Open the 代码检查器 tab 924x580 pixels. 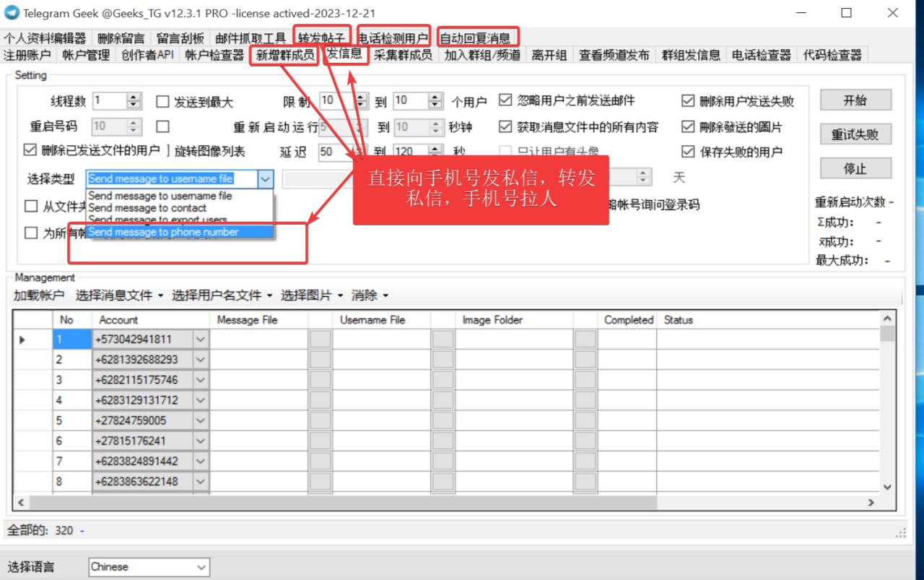click(832, 55)
